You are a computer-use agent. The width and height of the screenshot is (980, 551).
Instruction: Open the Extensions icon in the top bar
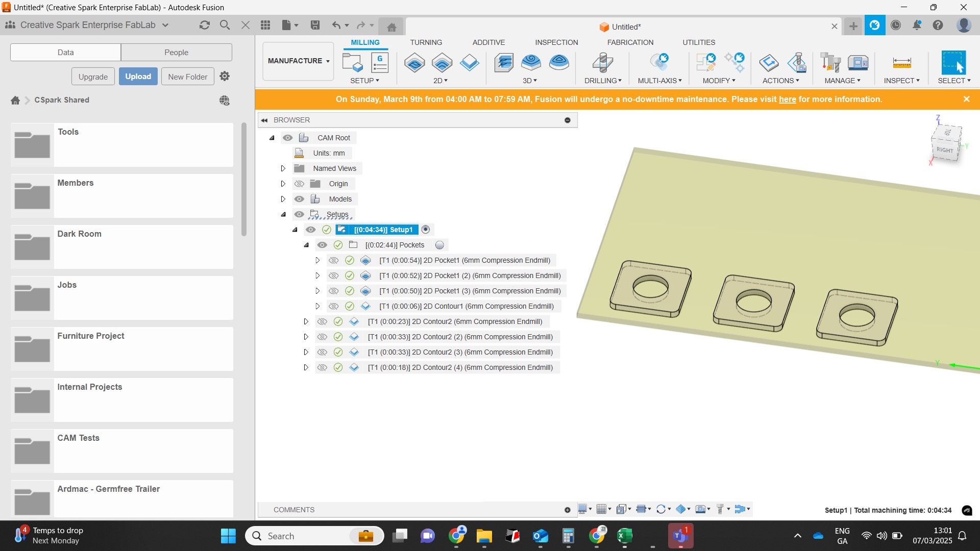pyautogui.click(x=874, y=25)
